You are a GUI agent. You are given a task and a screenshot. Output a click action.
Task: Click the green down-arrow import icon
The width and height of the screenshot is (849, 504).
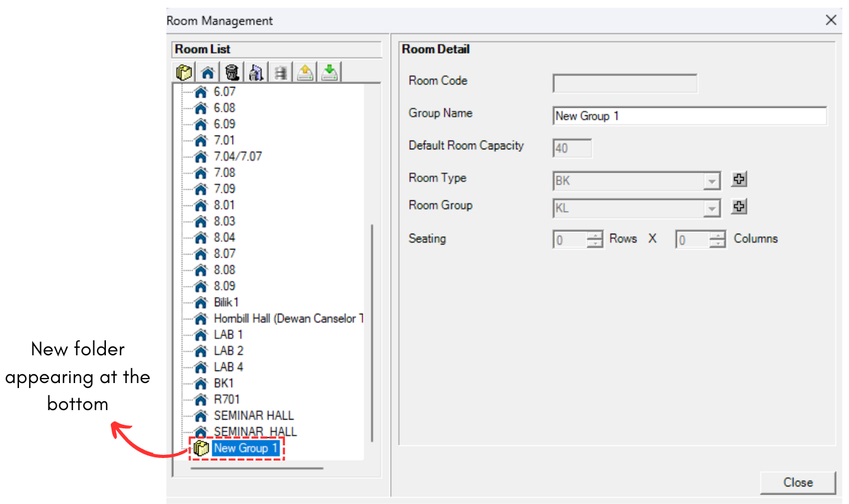[329, 72]
